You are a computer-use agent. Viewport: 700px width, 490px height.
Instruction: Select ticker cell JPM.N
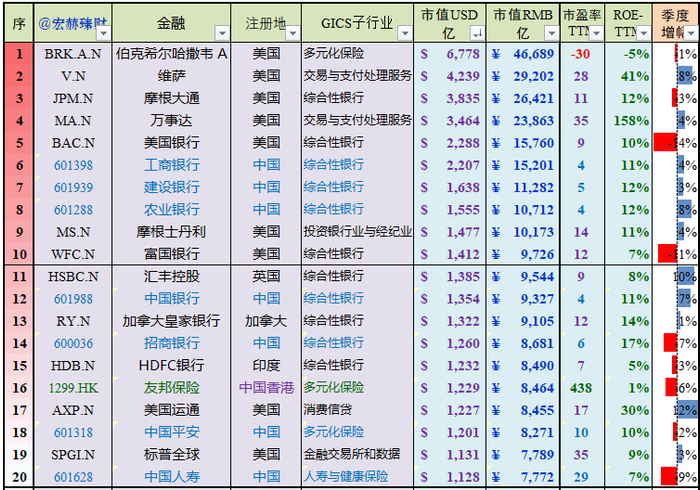(x=73, y=99)
